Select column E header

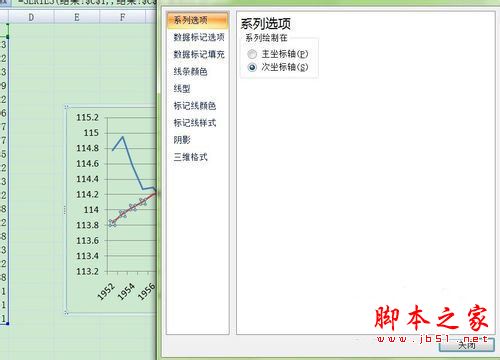(77, 17)
